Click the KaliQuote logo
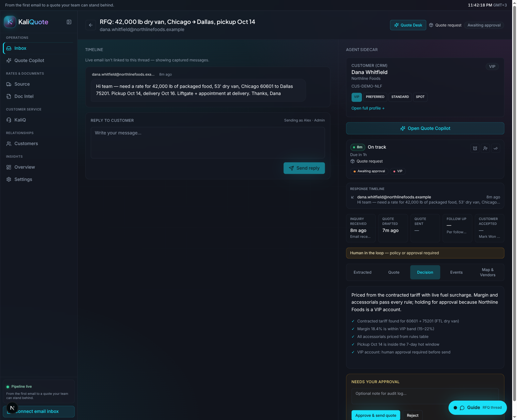The width and height of the screenshot is (517, 420). [x=26, y=22]
